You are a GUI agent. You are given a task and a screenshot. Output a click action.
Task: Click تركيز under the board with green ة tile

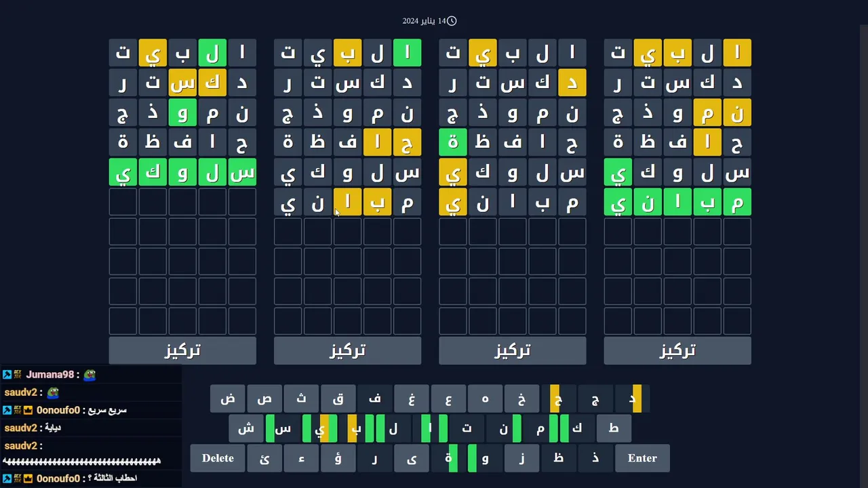513,350
